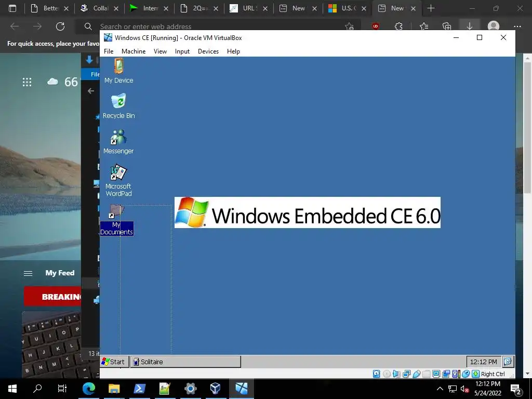
Task: Open My Device icon on CE desktop
Action: click(118, 70)
